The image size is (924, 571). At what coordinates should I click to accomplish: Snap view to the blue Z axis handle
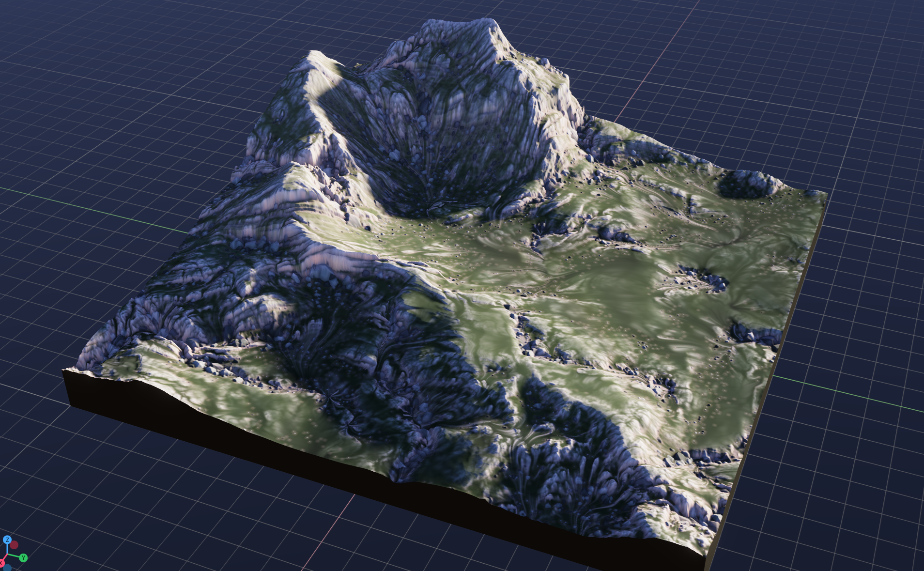tap(7, 540)
